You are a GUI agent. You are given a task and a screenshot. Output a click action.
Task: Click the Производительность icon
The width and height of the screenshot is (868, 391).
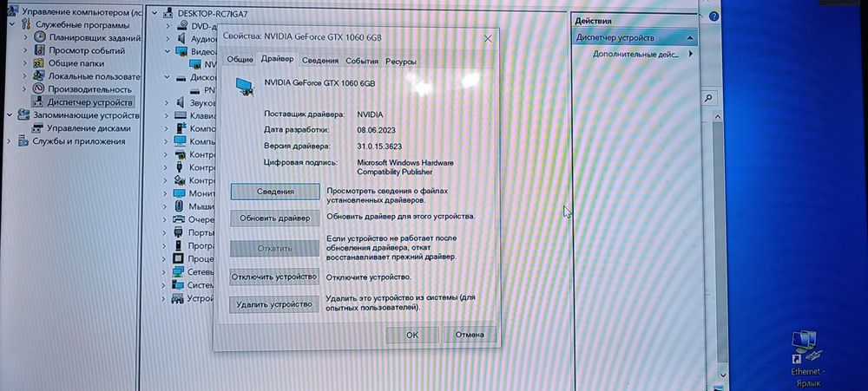pyautogui.click(x=38, y=89)
